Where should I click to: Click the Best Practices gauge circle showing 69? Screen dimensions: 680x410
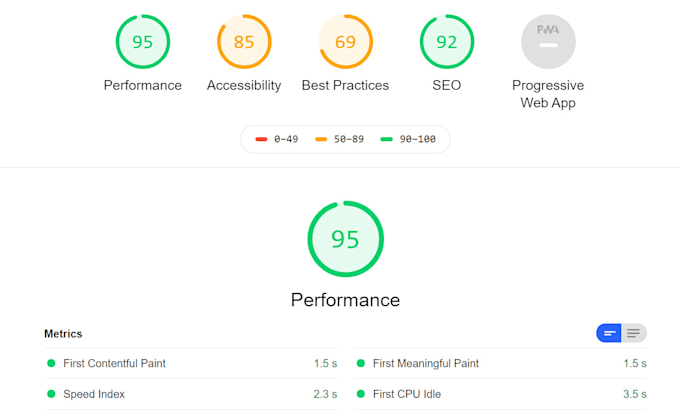coord(345,42)
